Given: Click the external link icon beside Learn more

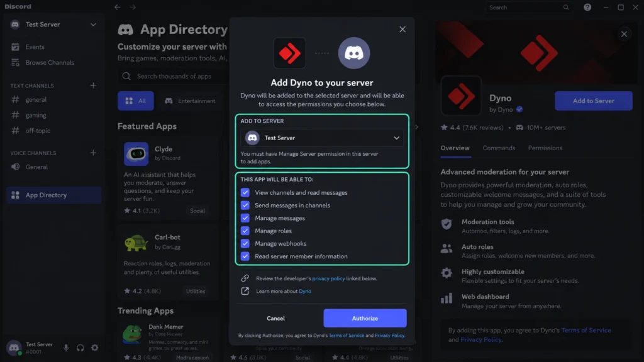Looking at the screenshot, I should (x=245, y=291).
